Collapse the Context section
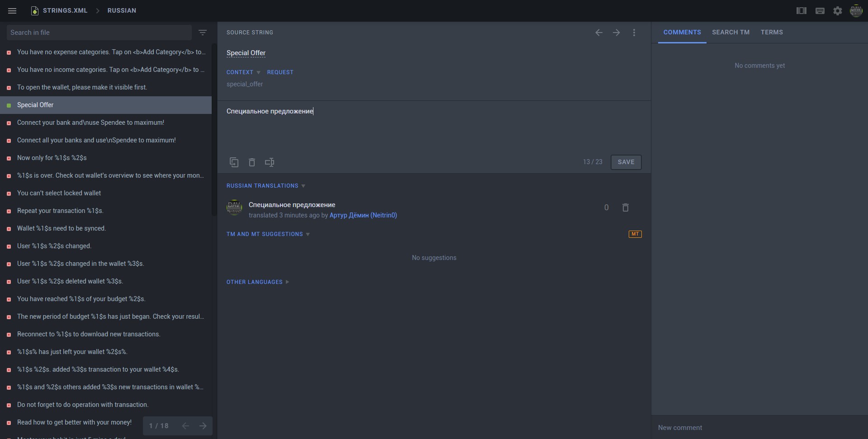Image resolution: width=868 pixels, height=439 pixels. point(243,72)
